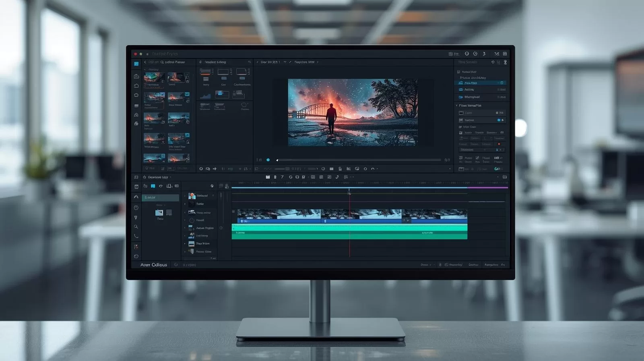Click the shuffle arrows icon in top-right toolbar
The height and width of the screenshot is (361, 644).
pyautogui.click(x=497, y=54)
